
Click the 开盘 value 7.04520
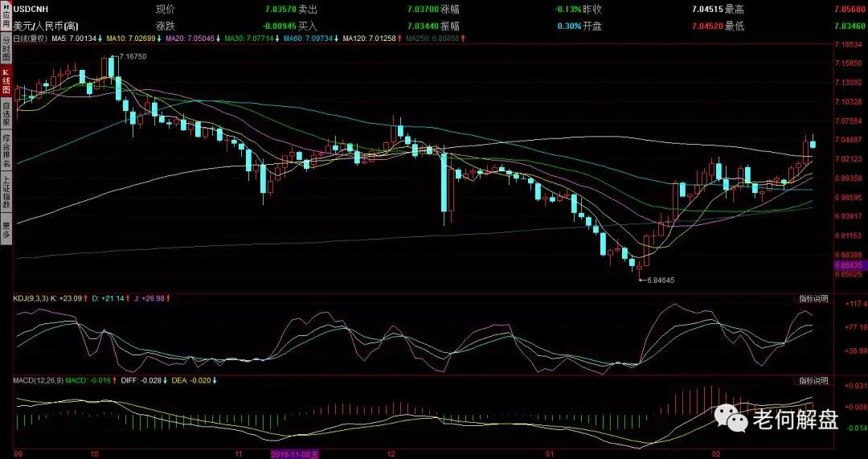tap(707, 26)
